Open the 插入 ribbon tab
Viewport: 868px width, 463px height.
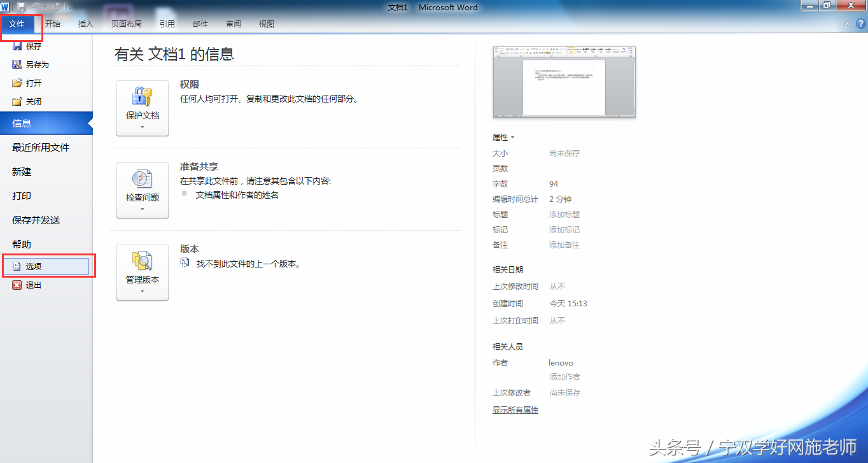tap(85, 24)
